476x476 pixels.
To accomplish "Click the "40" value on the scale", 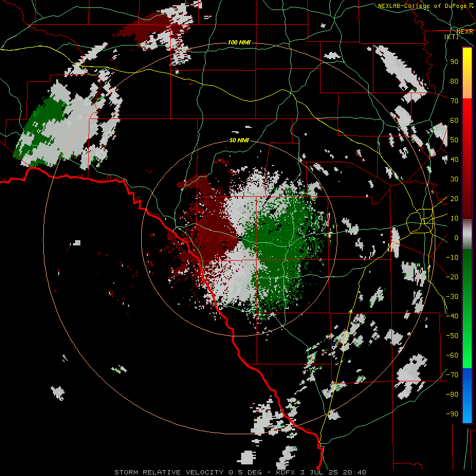I will (454, 159).
